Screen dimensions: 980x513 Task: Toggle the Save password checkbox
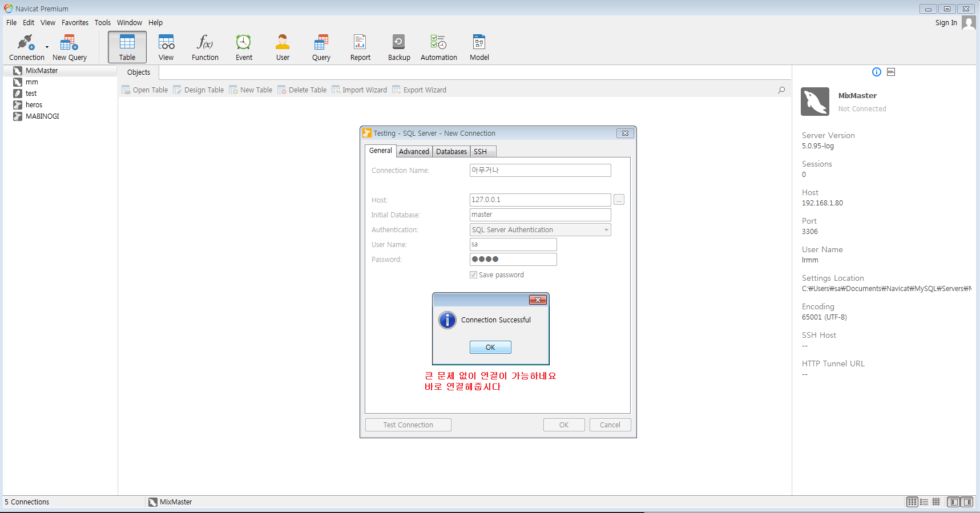(473, 275)
